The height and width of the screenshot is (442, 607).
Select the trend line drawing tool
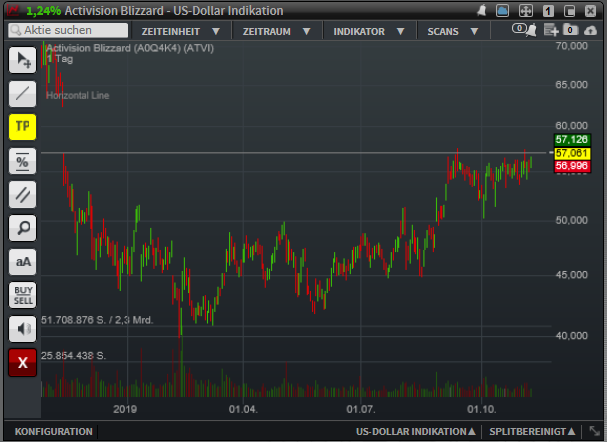point(22,94)
